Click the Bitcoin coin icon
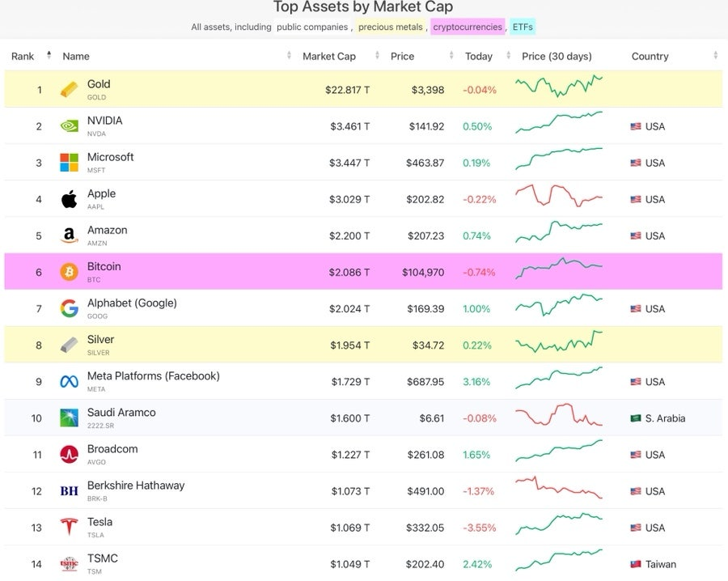This screenshot has height=581, width=728. (x=70, y=272)
